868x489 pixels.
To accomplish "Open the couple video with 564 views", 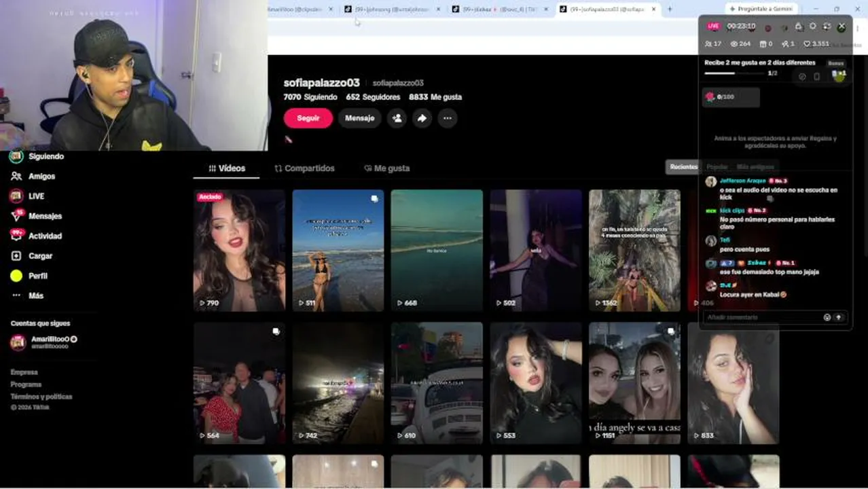I will [x=239, y=383].
